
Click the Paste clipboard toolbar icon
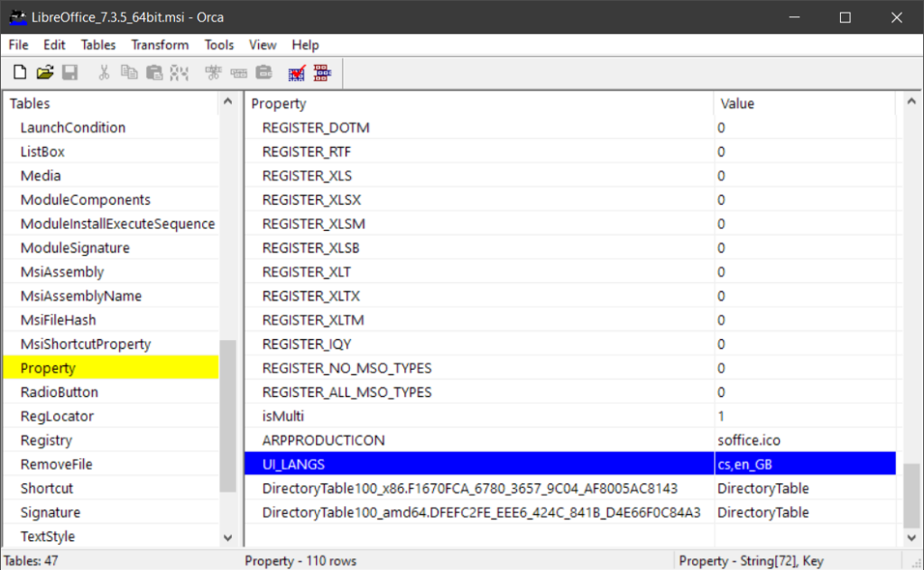click(x=153, y=72)
